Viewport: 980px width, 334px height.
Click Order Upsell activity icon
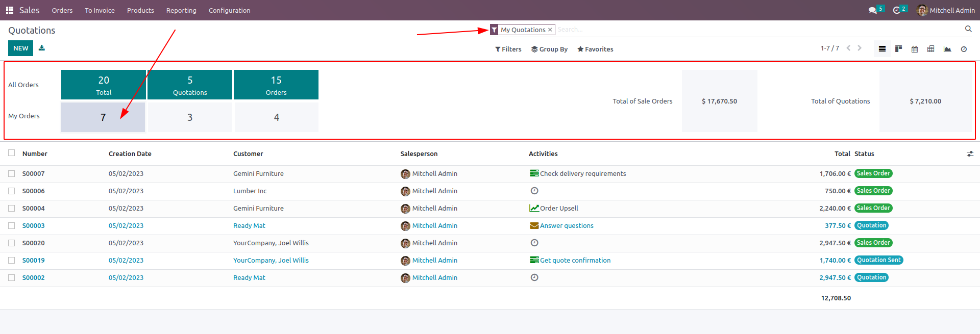click(534, 208)
